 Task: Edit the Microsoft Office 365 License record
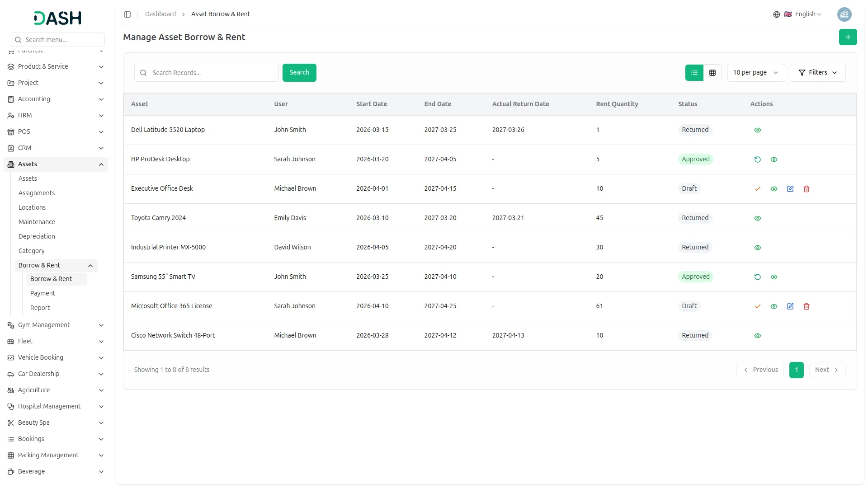click(x=790, y=306)
